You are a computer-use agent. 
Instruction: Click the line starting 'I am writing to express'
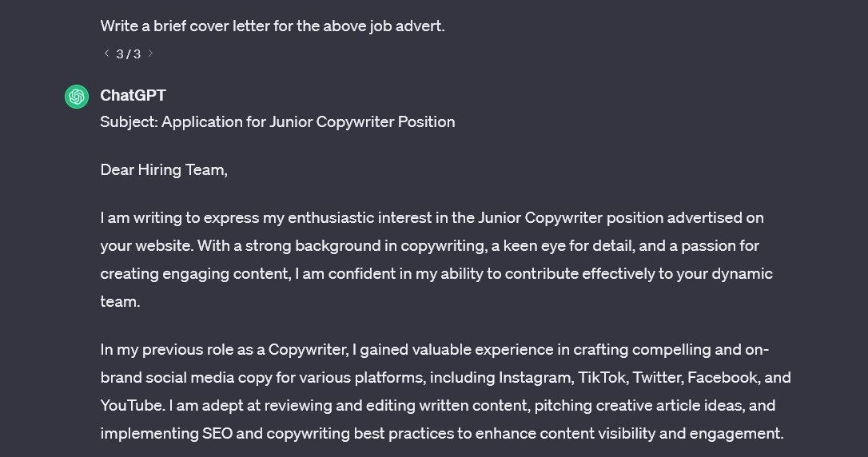432,217
